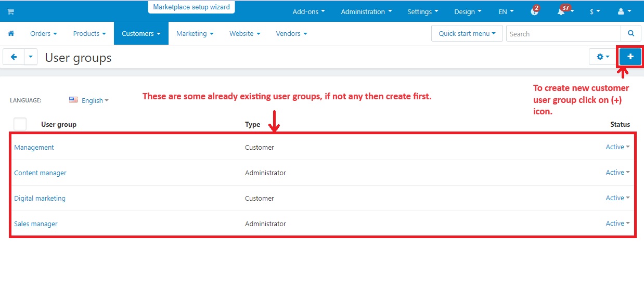
Task: Open the Products menu
Action: [x=89, y=34]
